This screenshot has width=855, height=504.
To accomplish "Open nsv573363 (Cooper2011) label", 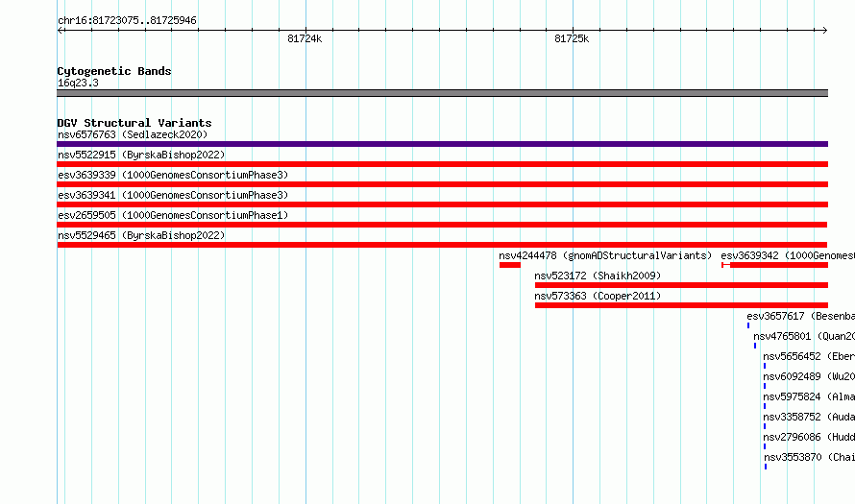I will 598,296.
